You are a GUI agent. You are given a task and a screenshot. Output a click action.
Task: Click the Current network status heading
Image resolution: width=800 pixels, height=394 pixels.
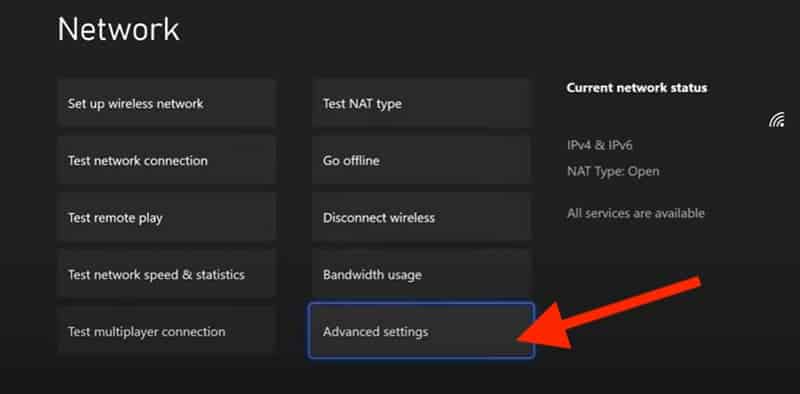637,88
